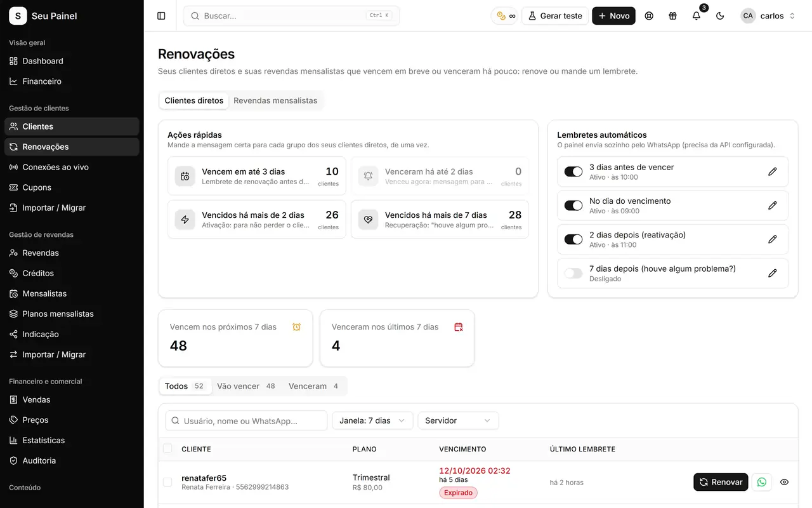
Task: Show the 'Vão vencer' tab list
Action: [246, 386]
